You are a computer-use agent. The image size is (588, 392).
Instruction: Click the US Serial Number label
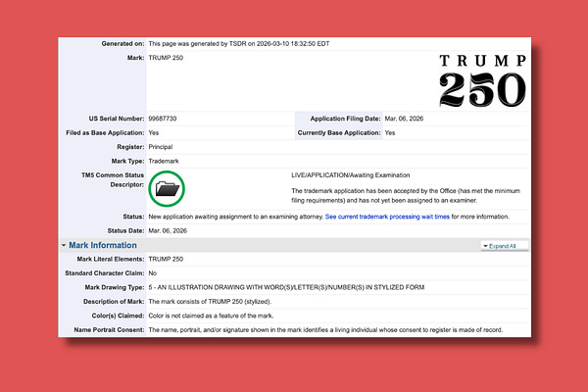(117, 119)
